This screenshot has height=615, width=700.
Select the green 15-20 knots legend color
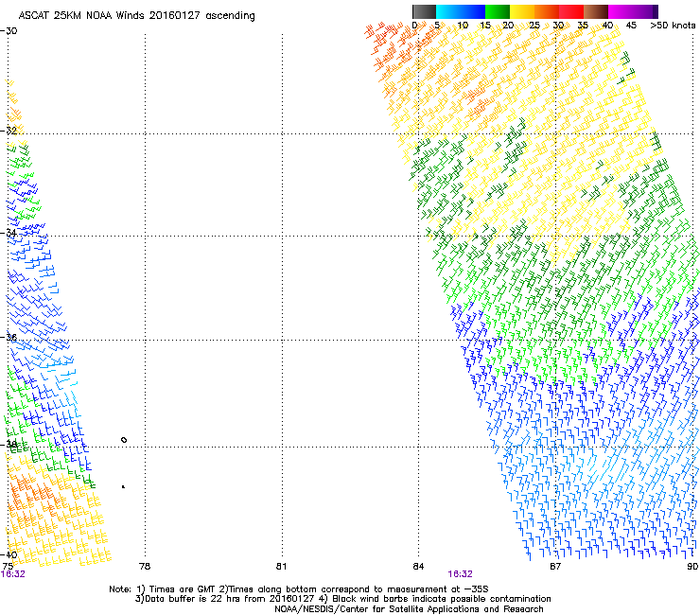[498, 11]
